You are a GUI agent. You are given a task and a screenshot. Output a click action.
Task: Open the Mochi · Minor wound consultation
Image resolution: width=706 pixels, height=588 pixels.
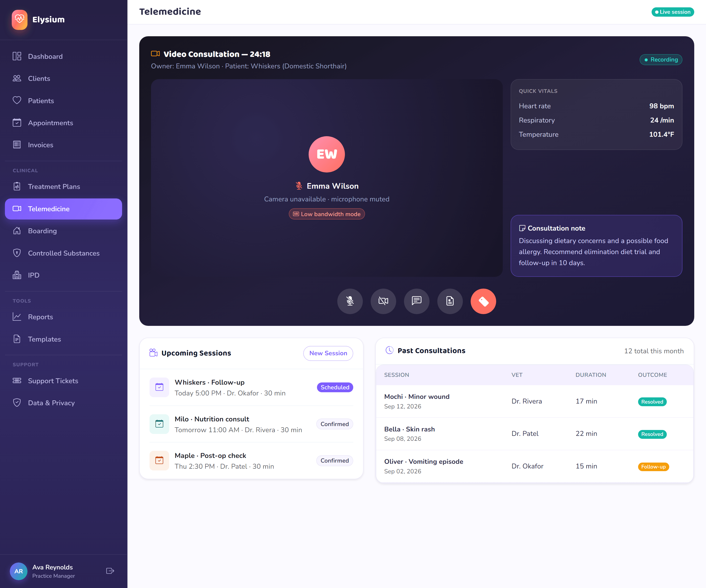pyautogui.click(x=535, y=401)
